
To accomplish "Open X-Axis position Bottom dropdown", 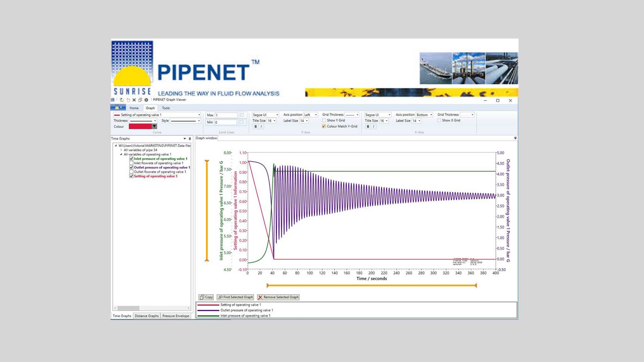I will (x=424, y=115).
